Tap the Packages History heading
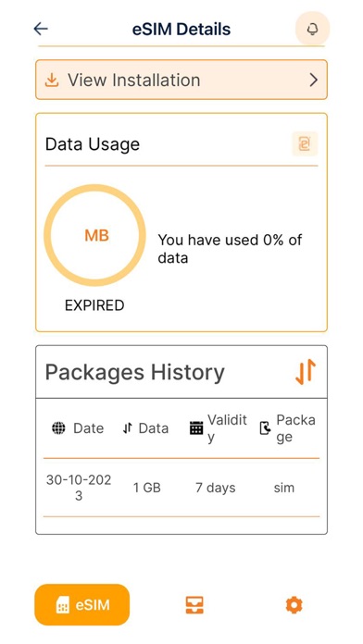The image size is (363, 644). 135,372
